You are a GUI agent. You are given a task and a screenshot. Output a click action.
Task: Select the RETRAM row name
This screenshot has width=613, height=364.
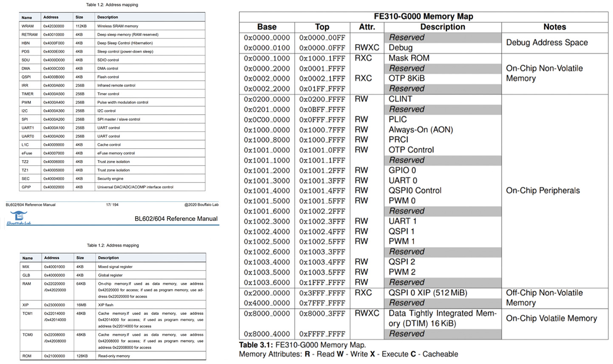coord(29,34)
